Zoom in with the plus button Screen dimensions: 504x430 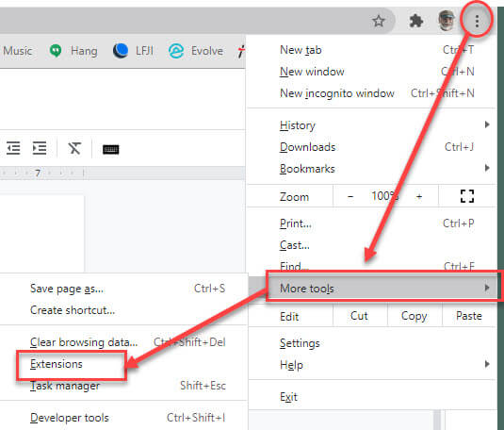click(x=419, y=196)
